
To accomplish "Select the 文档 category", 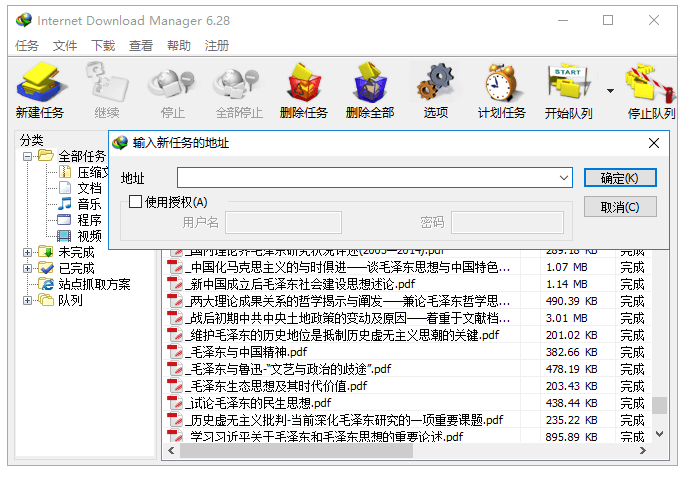I will click(89, 188).
